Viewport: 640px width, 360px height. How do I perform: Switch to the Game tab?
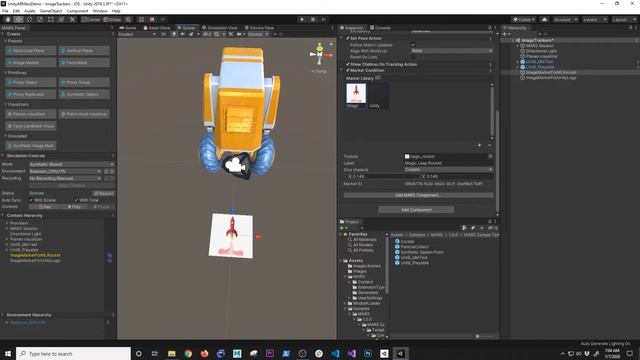coord(128,28)
